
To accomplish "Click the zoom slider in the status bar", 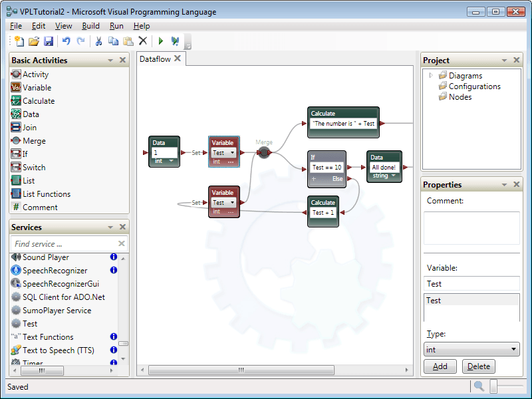I will click(494, 386).
